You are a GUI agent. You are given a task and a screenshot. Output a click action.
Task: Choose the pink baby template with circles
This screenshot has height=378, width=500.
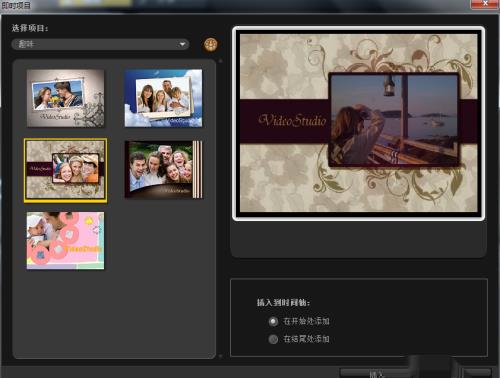pos(65,240)
